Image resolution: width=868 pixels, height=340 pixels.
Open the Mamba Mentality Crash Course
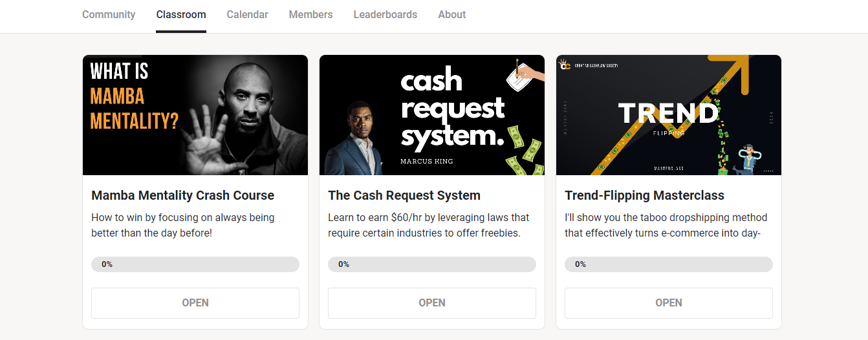(x=195, y=303)
